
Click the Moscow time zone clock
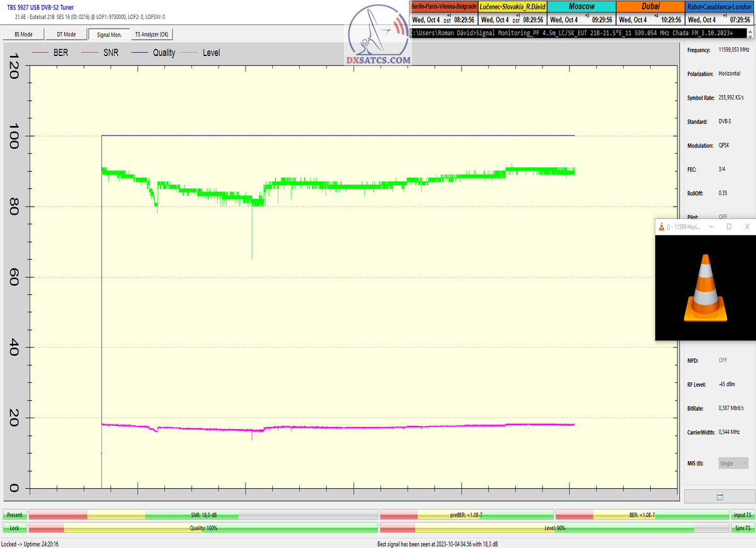pos(581,13)
